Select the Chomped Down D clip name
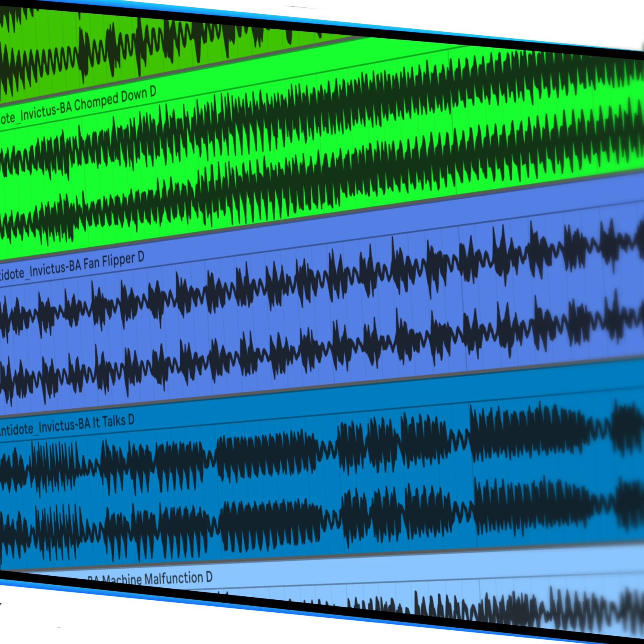 [116, 99]
